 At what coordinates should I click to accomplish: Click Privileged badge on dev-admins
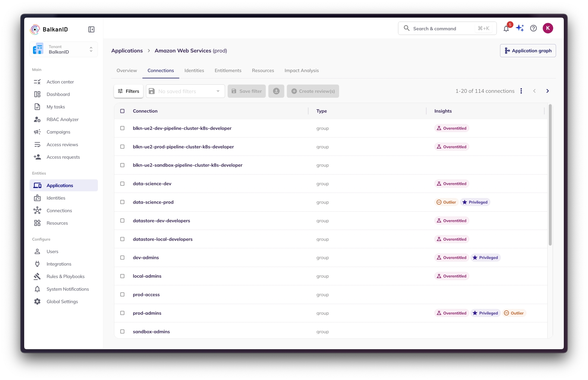(x=485, y=257)
